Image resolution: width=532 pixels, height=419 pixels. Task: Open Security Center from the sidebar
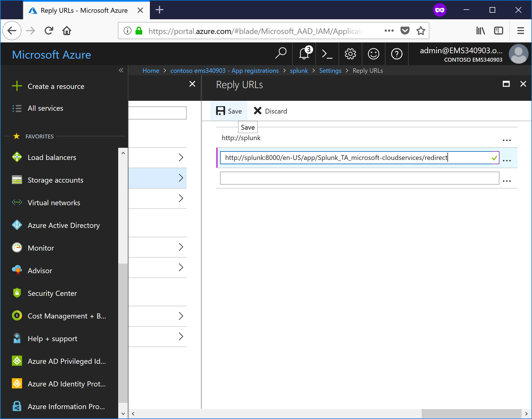52,293
